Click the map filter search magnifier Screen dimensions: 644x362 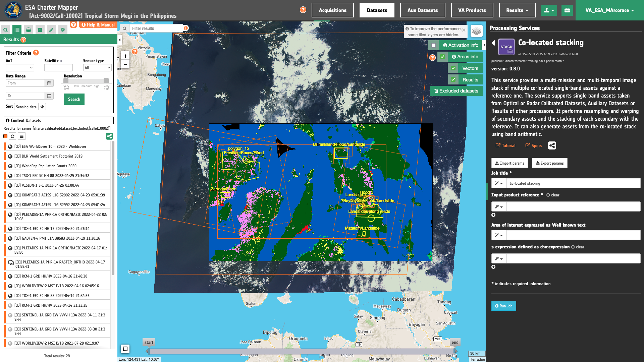[124, 28]
